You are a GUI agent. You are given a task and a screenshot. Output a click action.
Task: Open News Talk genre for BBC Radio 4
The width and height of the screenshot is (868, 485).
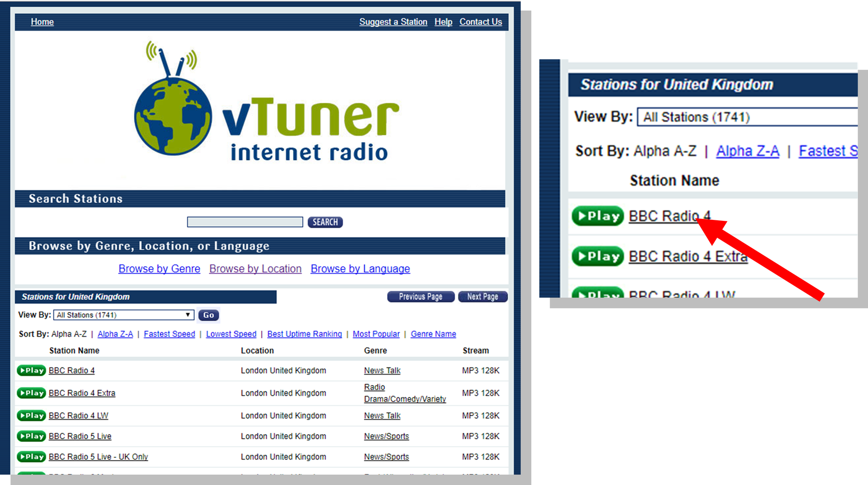click(x=382, y=371)
